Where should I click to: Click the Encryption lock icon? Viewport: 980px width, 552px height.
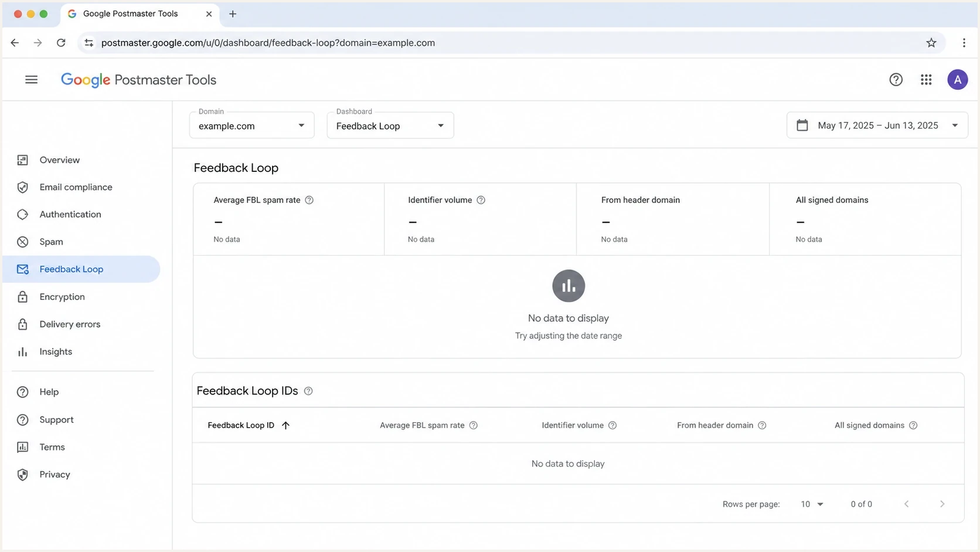23,297
